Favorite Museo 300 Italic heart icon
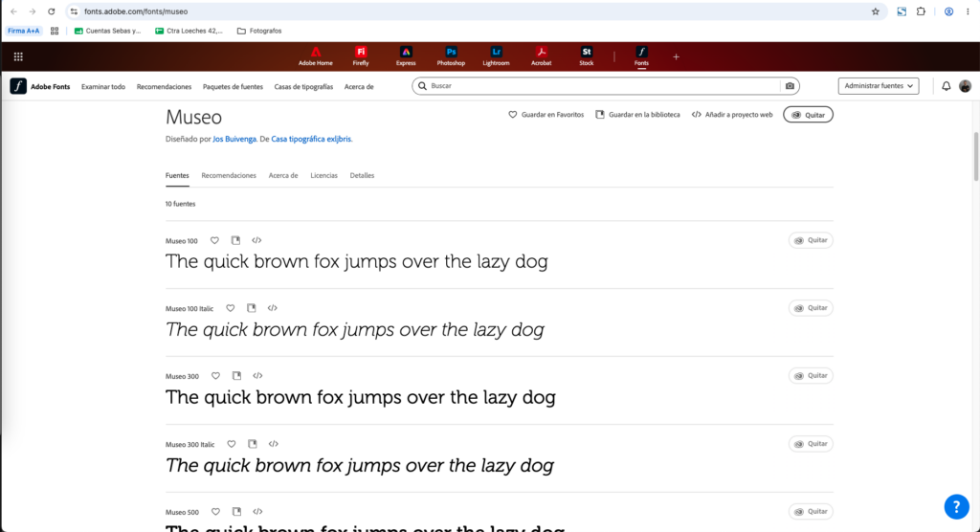The height and width of the screenshot is (532, 980). click(x=232, y=444)
